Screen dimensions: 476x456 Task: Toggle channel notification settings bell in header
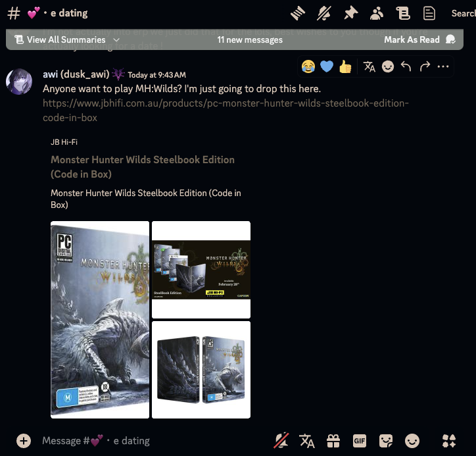(324, 14)
